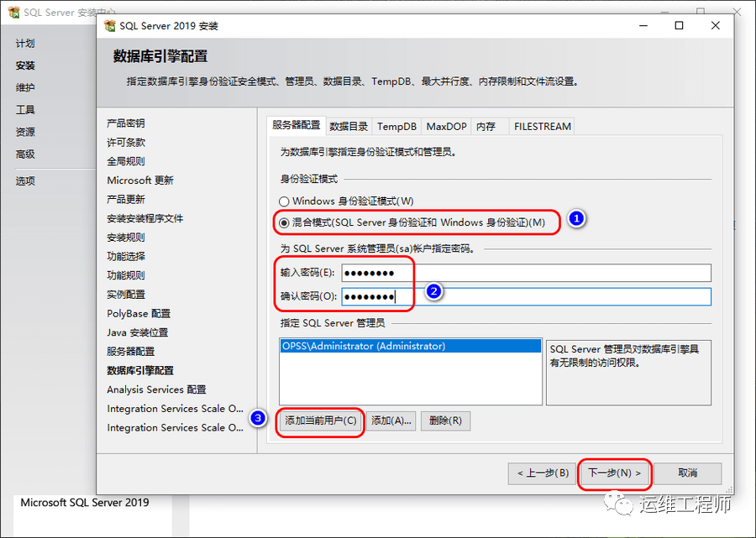This screenshot has height=538, width=756.
Task: Click 实例配置 in the setup steps list
Action: (126, 295)
